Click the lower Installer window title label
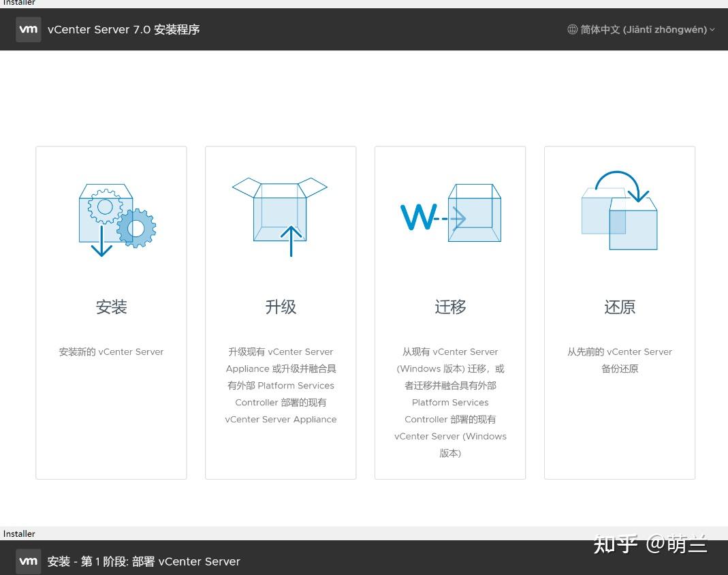This screenshot has width=728, height=575. (19, 533)
